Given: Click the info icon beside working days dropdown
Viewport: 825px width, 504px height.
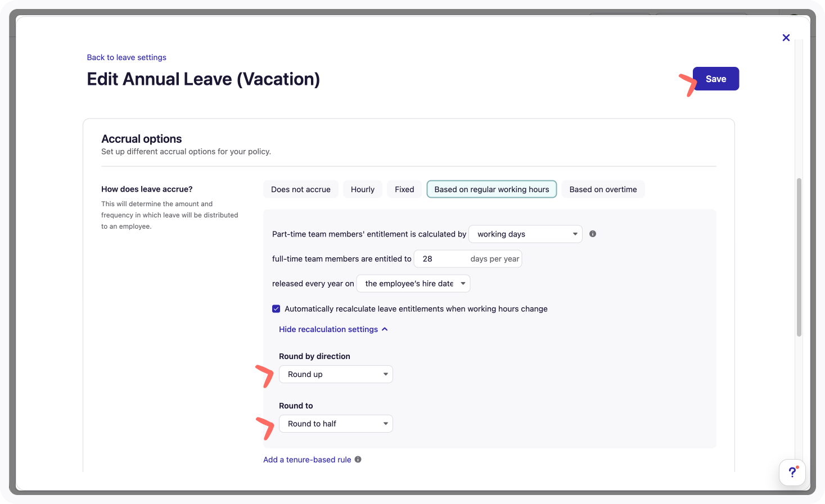Looking at the screenshot, I should coord(593,234).
